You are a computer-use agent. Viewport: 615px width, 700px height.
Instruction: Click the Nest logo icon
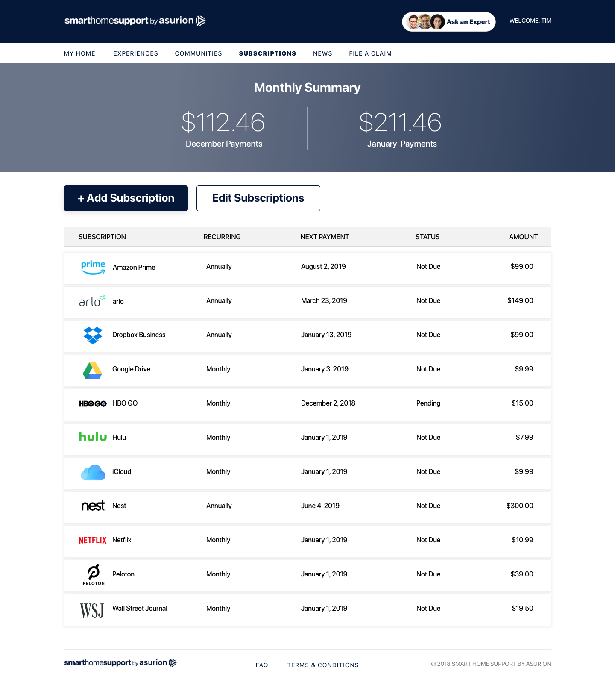pos(93,506)
